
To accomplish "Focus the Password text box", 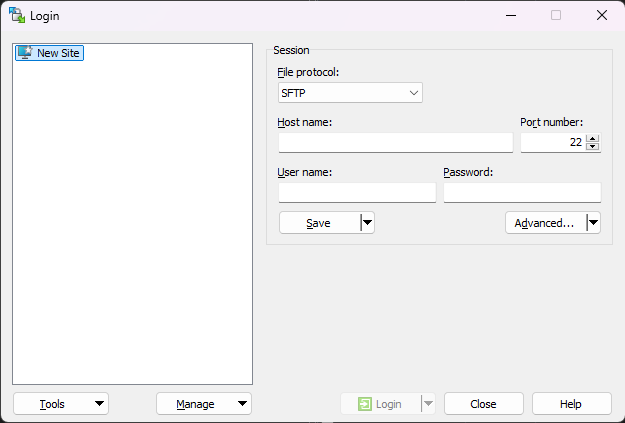I will coord(521,193).
